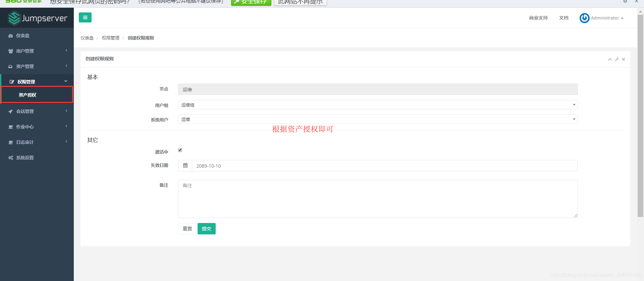
Task: Go to 权限管理 in the breadcrumb
Action: coord(110,38)
